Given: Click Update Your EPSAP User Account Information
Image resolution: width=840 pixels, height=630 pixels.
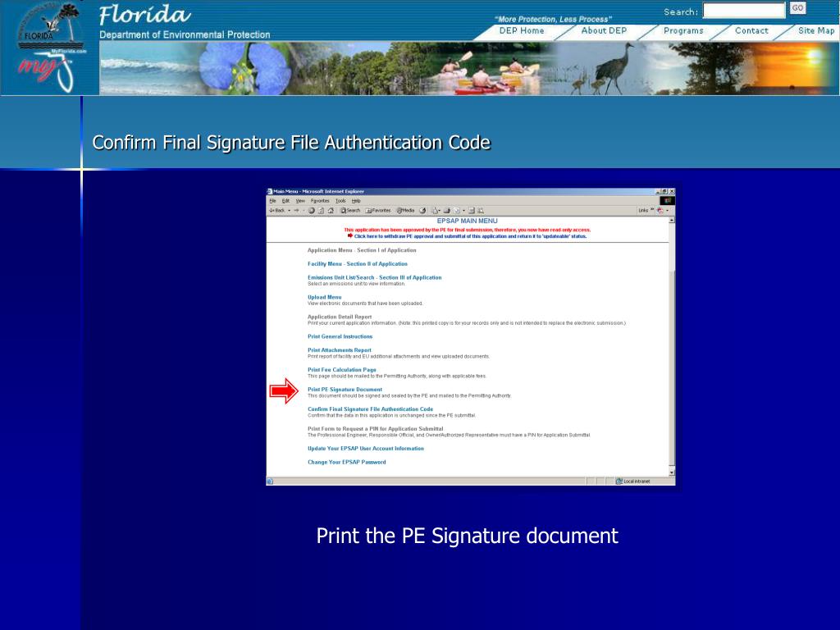Looking at the screenshot, I should [x=365, y=449].
